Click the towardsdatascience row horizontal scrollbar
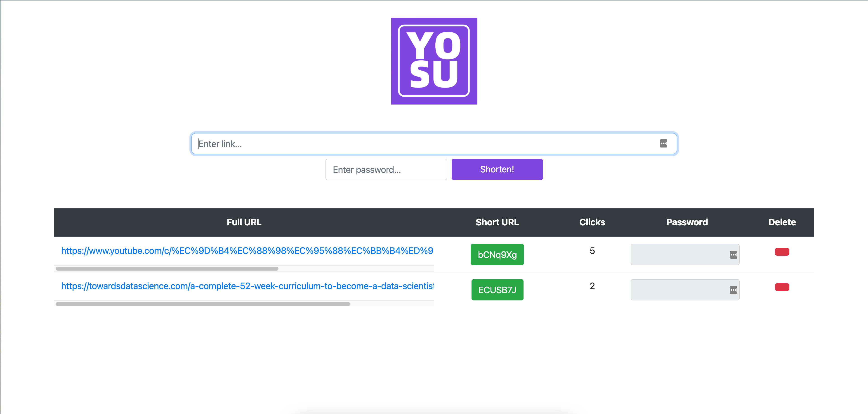The width and height of the screenshot is (868, 414). click(x=203, y=304)
